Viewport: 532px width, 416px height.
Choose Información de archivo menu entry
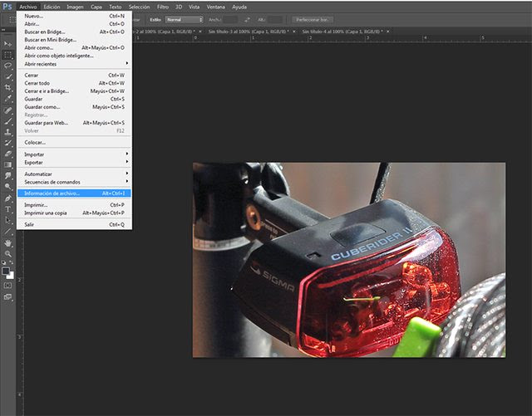coord(74,193)
